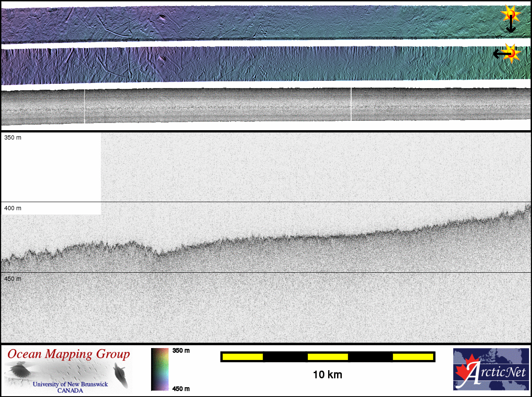Click the right white vertical marker in backscatter strip

(x=351, y=104)
